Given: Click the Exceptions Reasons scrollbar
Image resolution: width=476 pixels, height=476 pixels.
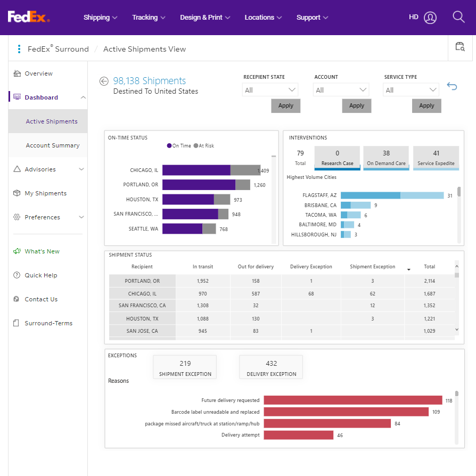Looking at the screenshot, I should pos(457,417).
